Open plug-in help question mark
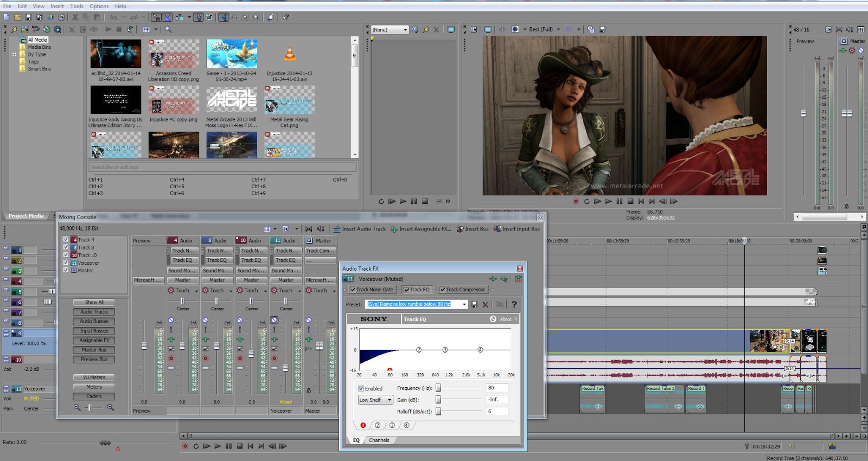868x461 pixels. coord(514,304)
